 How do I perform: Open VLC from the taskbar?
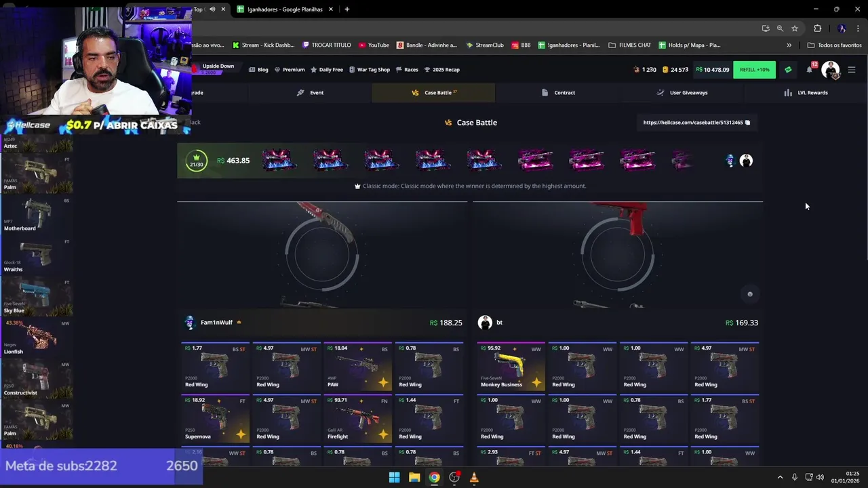[x=474, y=477]
